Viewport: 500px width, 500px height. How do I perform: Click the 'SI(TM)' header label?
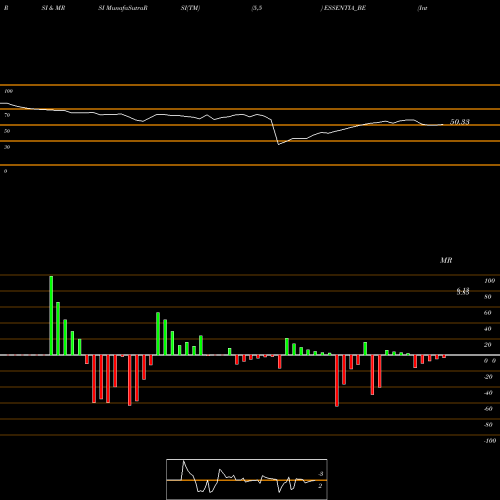(190, 8)
